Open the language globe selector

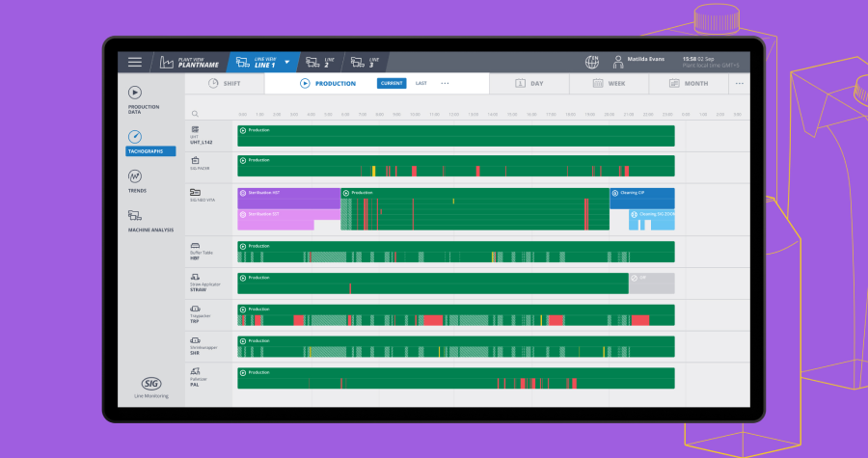pos(592,62)
